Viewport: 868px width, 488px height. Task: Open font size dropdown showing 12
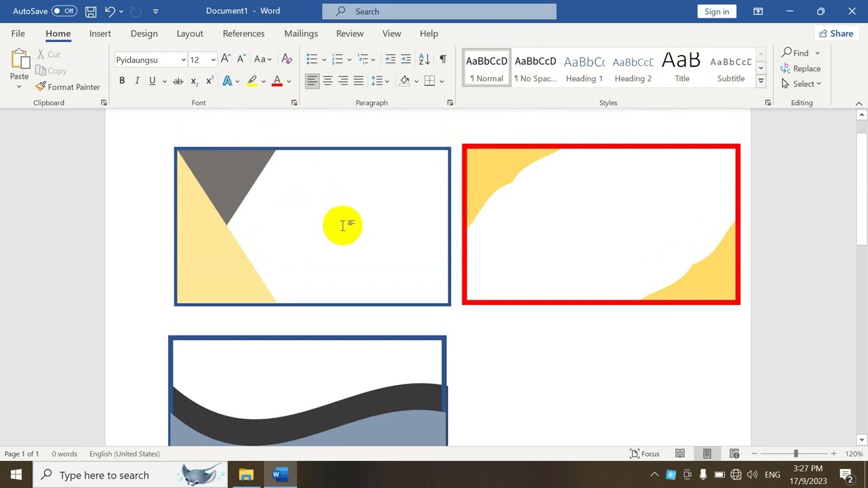pyautogui.click(x=213, y=60)
